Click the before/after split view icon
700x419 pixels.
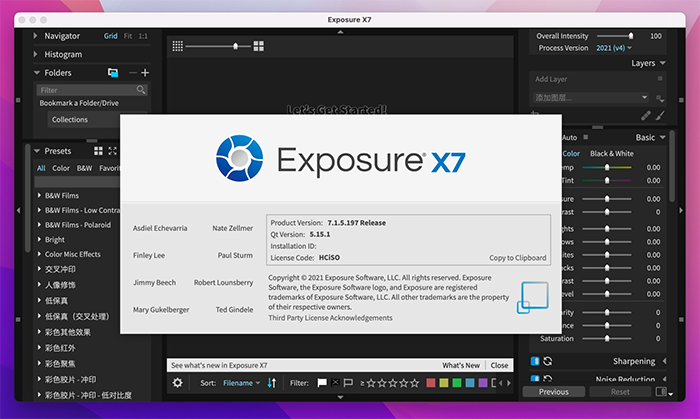point(661,392)
